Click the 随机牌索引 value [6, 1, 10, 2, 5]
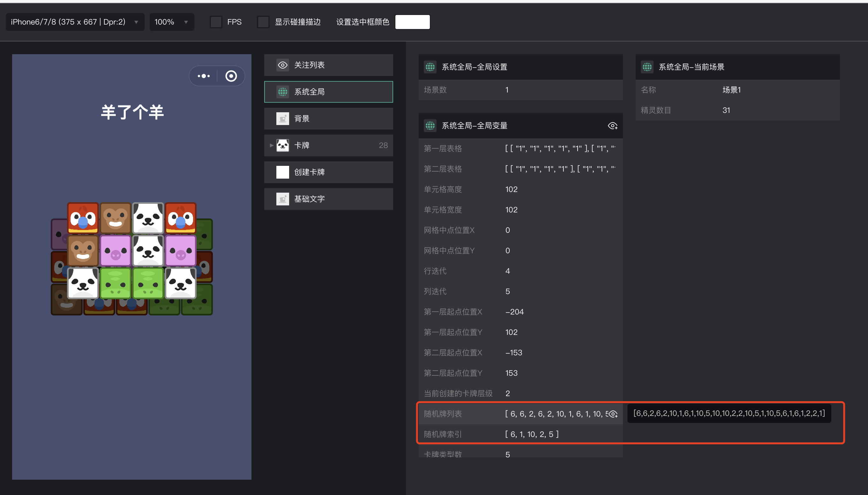Viewport: 868px width, 495px height. click(x=532, y=434)
